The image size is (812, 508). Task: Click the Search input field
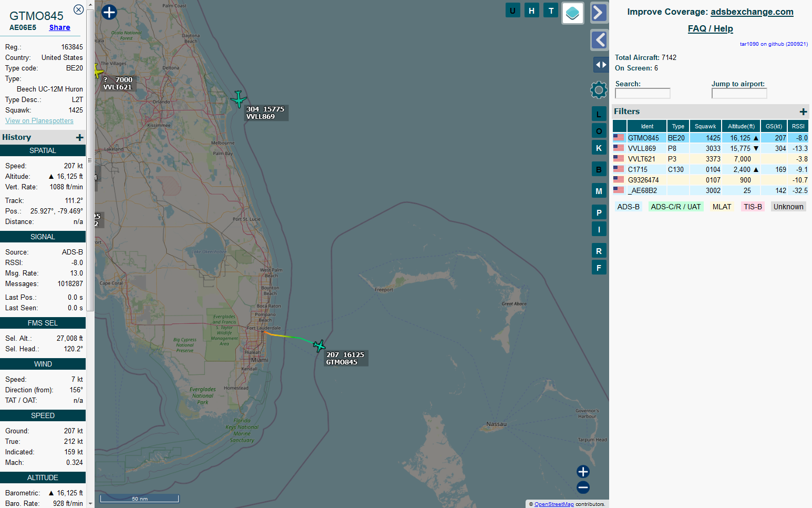(642, 93)
